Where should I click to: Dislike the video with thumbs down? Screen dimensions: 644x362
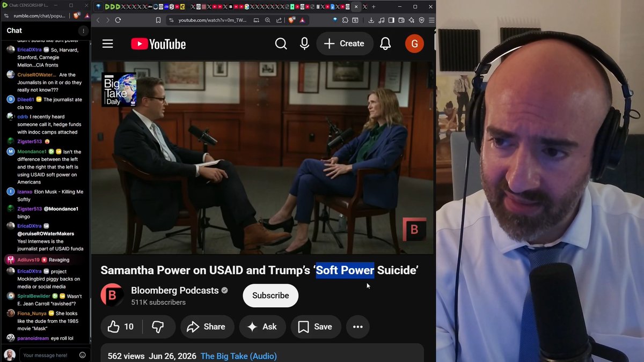[x=158, y=327]
